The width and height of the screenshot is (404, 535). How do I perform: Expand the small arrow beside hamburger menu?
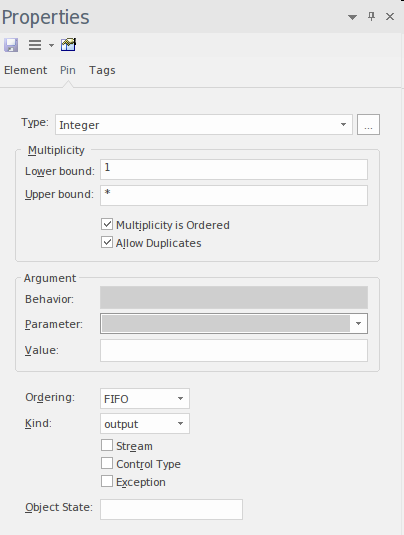click(x=51, y=45)
